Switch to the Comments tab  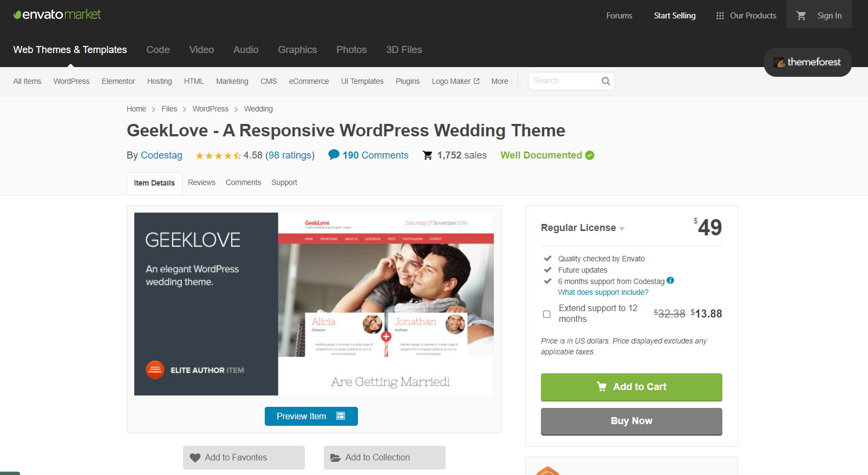[243, 182]
